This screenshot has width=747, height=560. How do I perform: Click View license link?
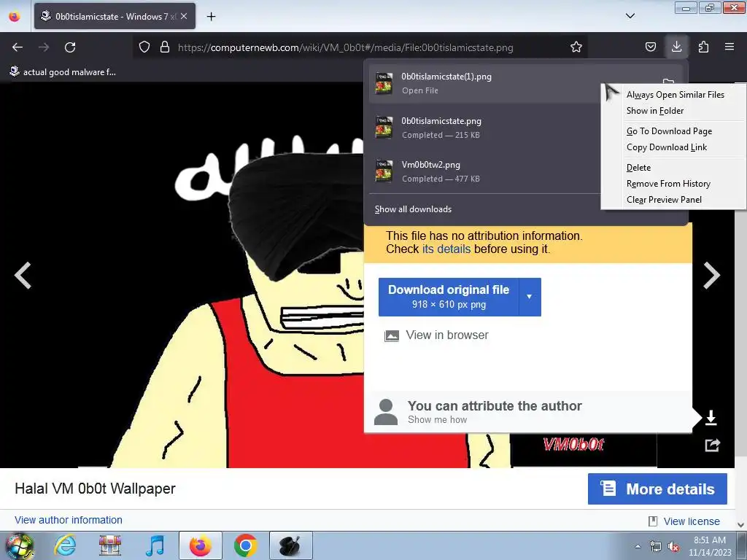(692, 521)
